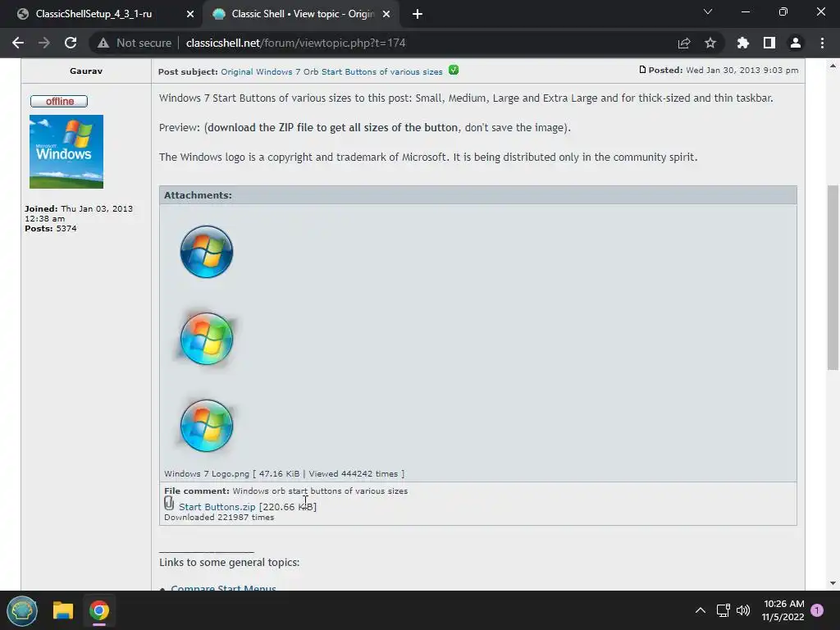This screenshot has height=630, width=840.
Task: Open the Chrome profile avatar menu
Action: point(796,43)
